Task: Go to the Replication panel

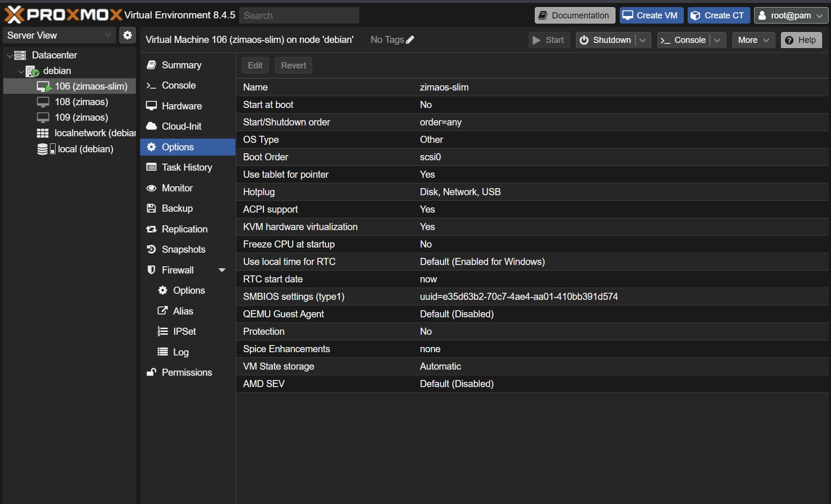Action: [x=184, y=229]
